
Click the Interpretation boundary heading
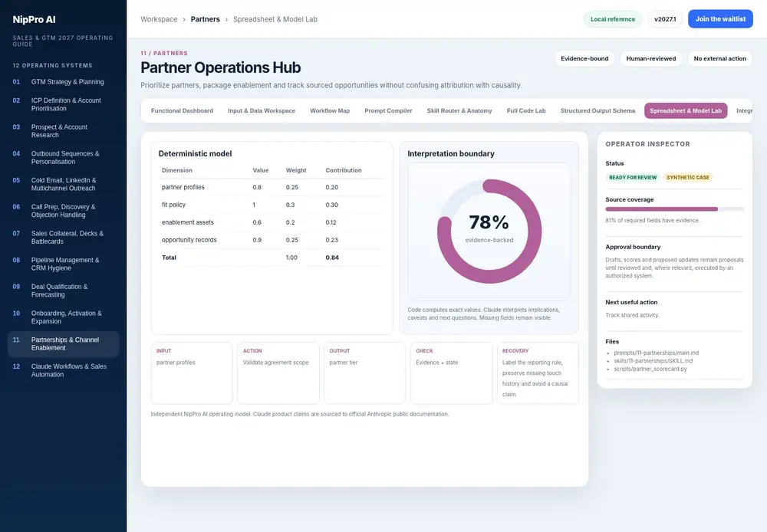pos(451,153)
